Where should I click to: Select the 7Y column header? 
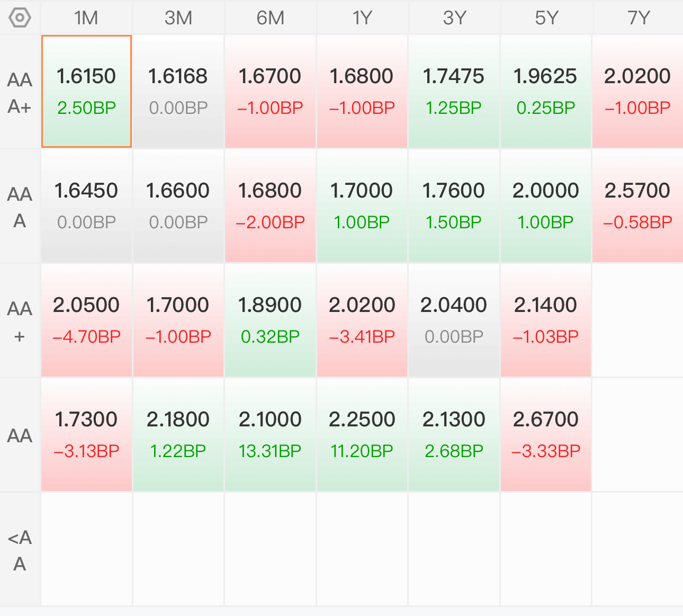tap(638, 18)
